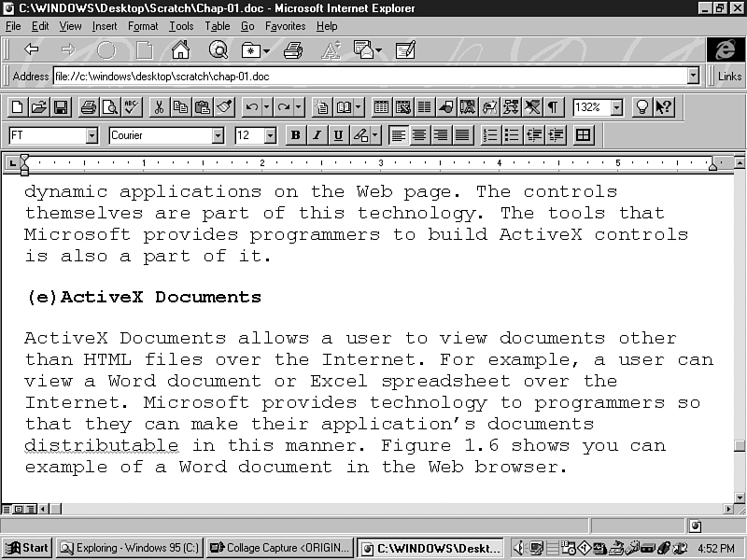Open the browser Search icon

(x=218, y=49)
